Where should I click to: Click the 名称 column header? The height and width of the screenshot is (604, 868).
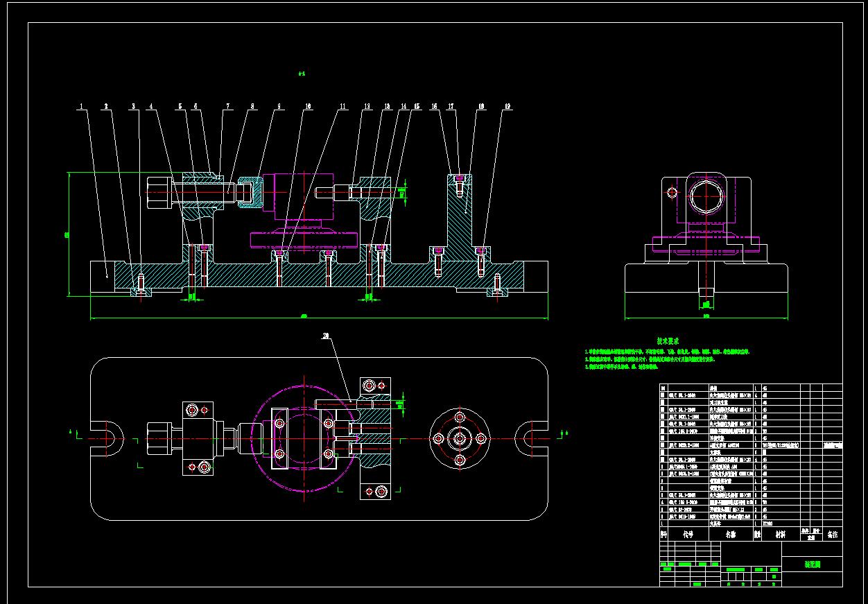[x=731, y=535]
